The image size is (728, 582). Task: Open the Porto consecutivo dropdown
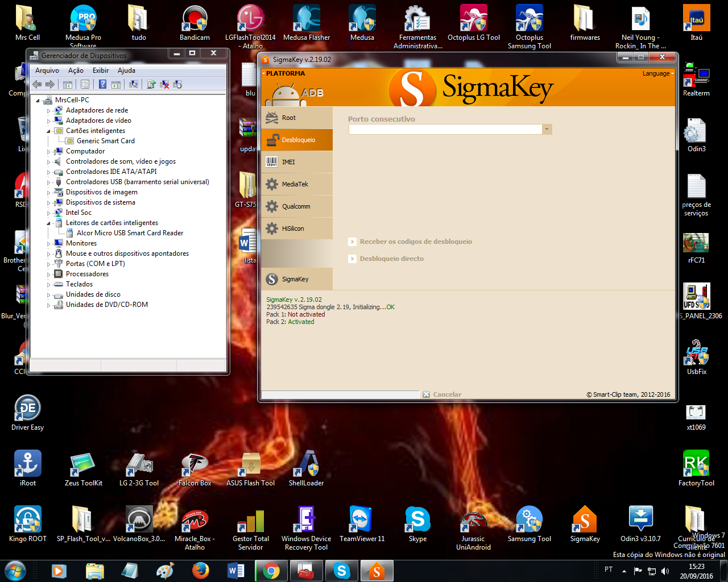tap(547, 129)
